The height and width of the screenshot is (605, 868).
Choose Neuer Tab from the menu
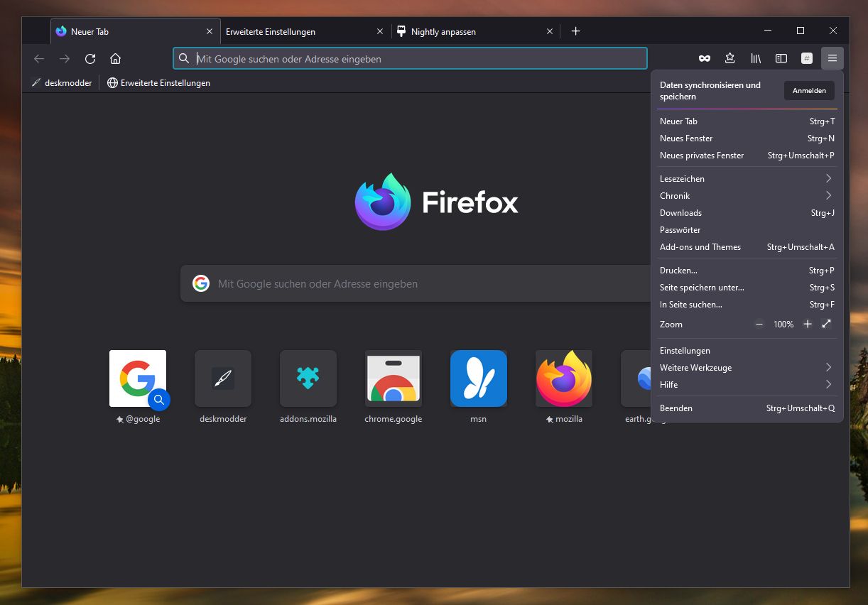[747, 121]
